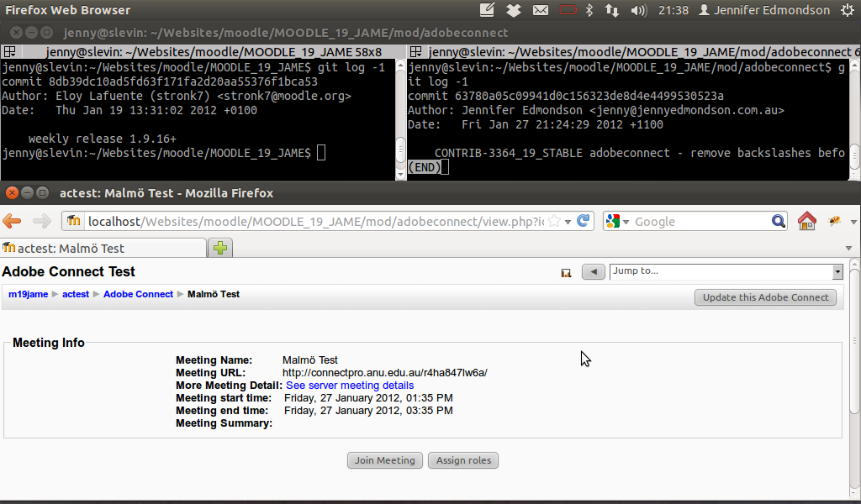Click meeting end time '03:35 PM' text
This screenshot has width=861, height=504.
click(x=430, y=410)
